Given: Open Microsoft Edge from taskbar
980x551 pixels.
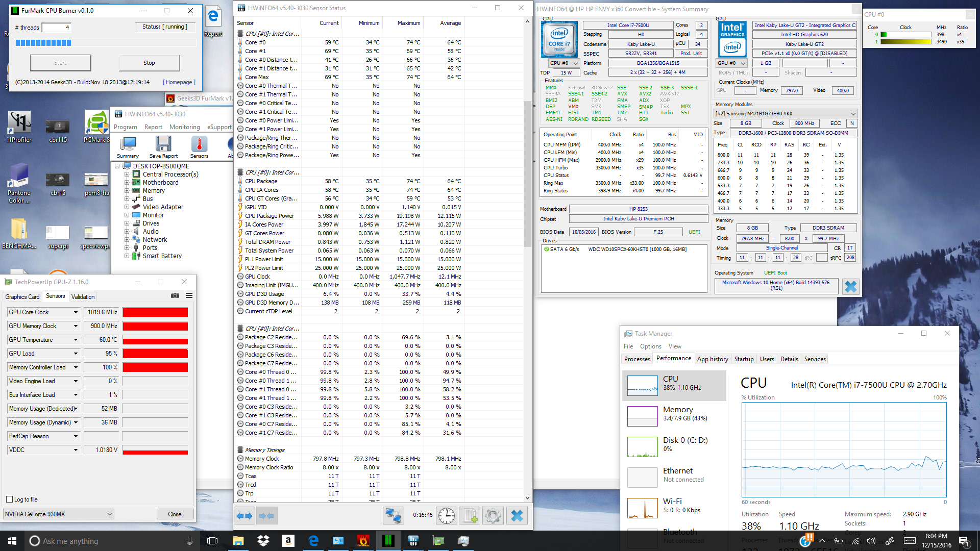Looking at the screenshot, I should click(313, 541).
